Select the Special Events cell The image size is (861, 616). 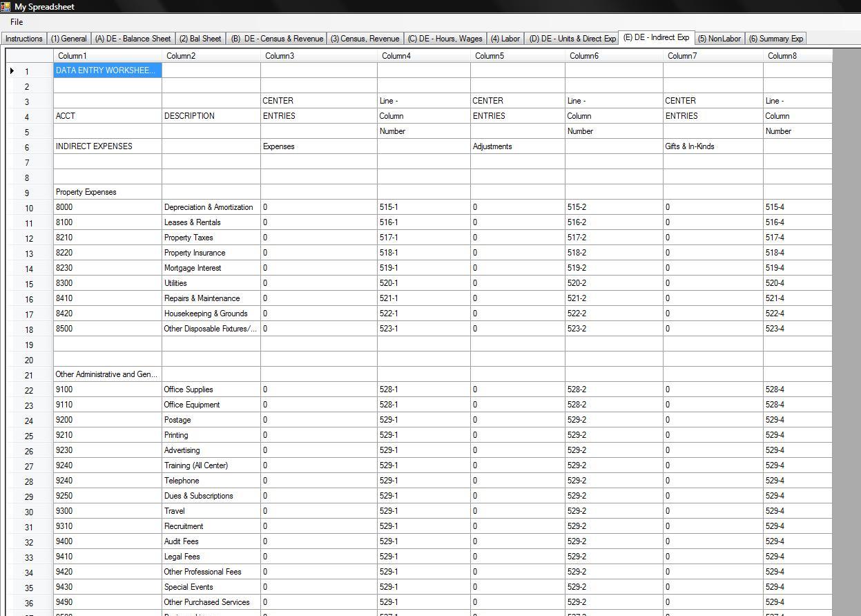coord(211,587)
